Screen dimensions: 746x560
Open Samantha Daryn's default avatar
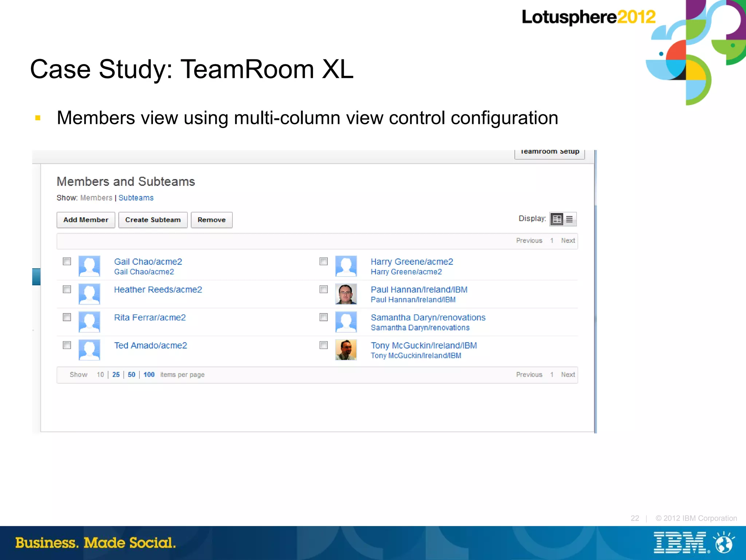346,322
